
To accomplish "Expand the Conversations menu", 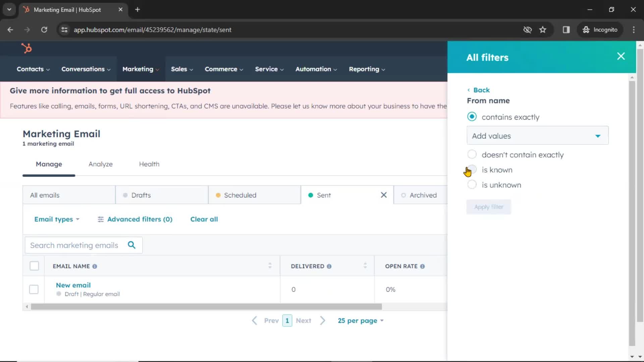I will click(86, 69).
